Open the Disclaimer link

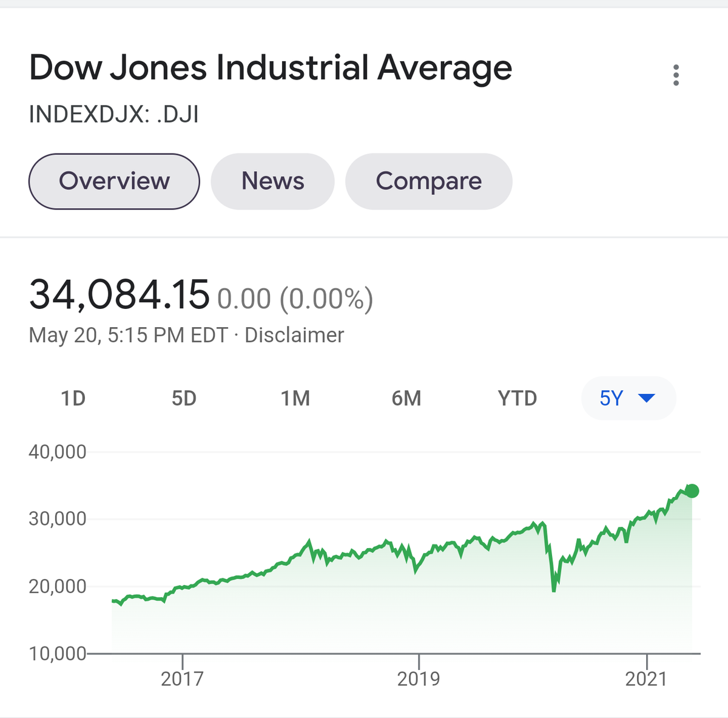pos(294,335)
